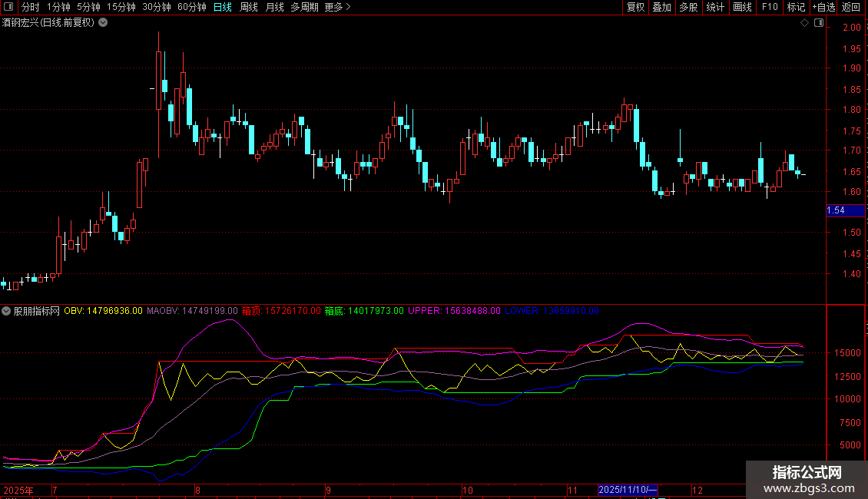Viewport: 868px width, 499px height.
Task: Add stock via +自选 button
Action: [x=823, y=8]
